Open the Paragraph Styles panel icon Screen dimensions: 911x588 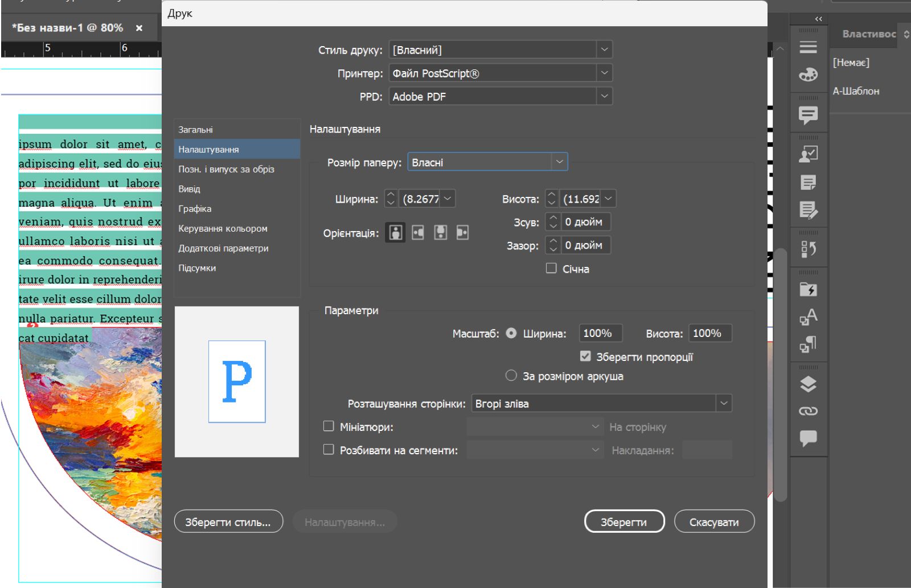[x=808, y=344]
